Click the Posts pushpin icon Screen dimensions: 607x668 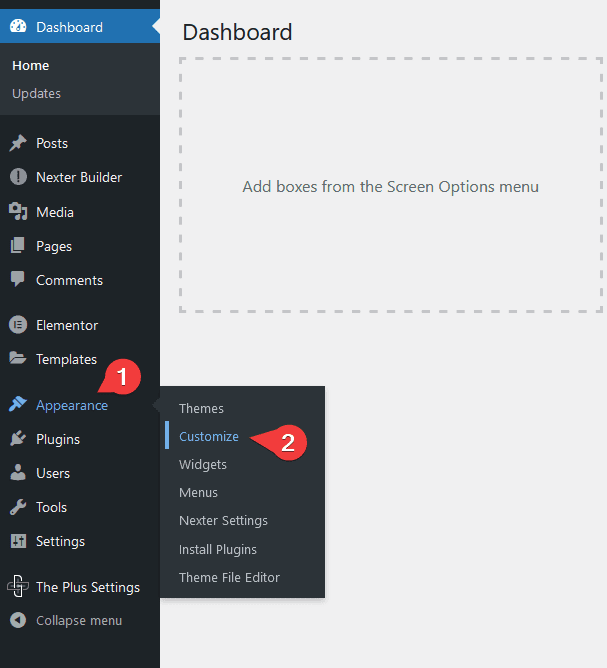[x=18, y=143]
